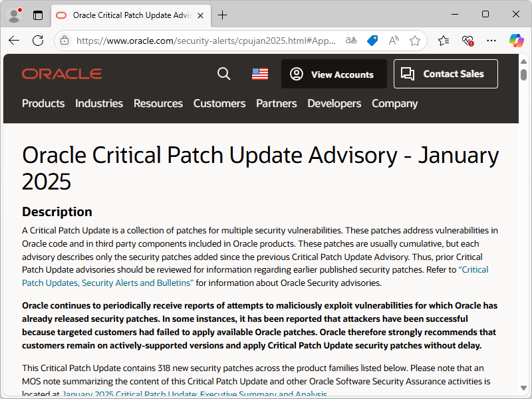Screen dimensions: 532x399
Task: Open the Copilot sidebar
Action: coord(516,41)
